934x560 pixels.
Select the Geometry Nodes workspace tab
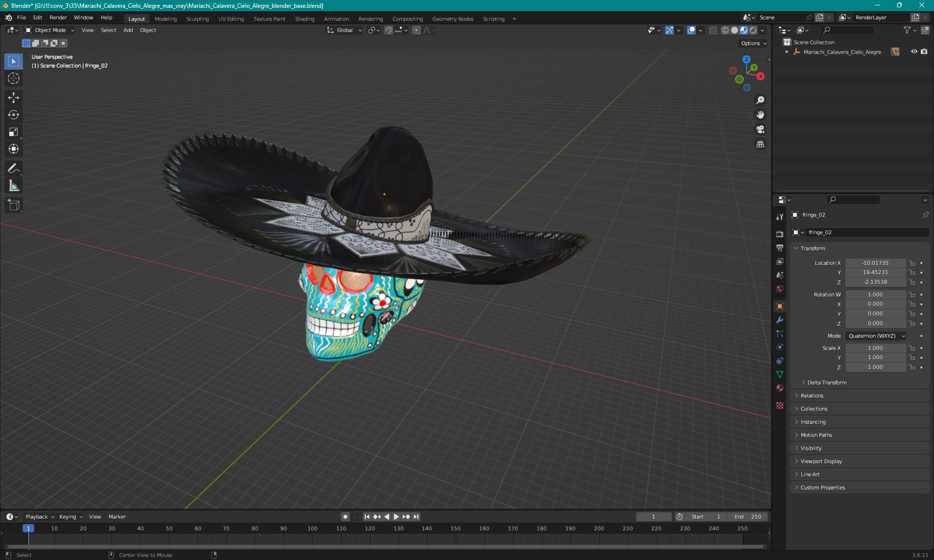click(452, 18)
